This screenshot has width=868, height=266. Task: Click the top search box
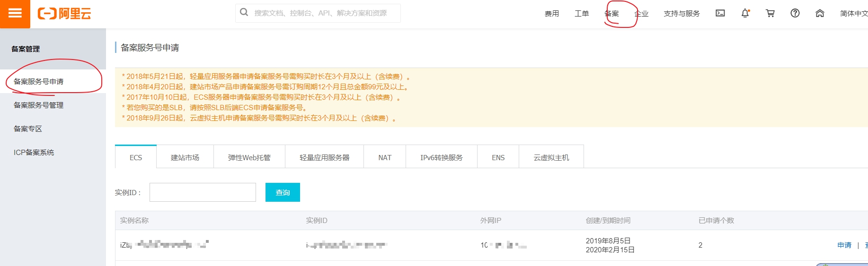pyautogui.click(x=322, y=13)
